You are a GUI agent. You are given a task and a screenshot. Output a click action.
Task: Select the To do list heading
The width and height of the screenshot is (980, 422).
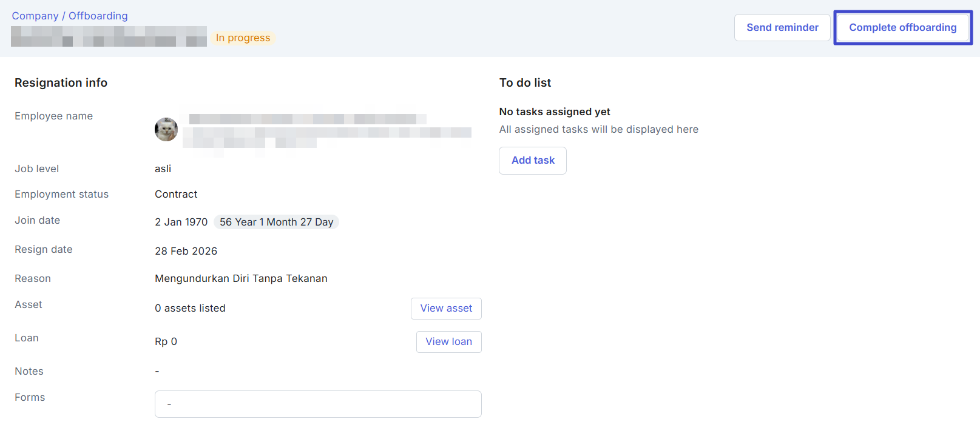525,82
